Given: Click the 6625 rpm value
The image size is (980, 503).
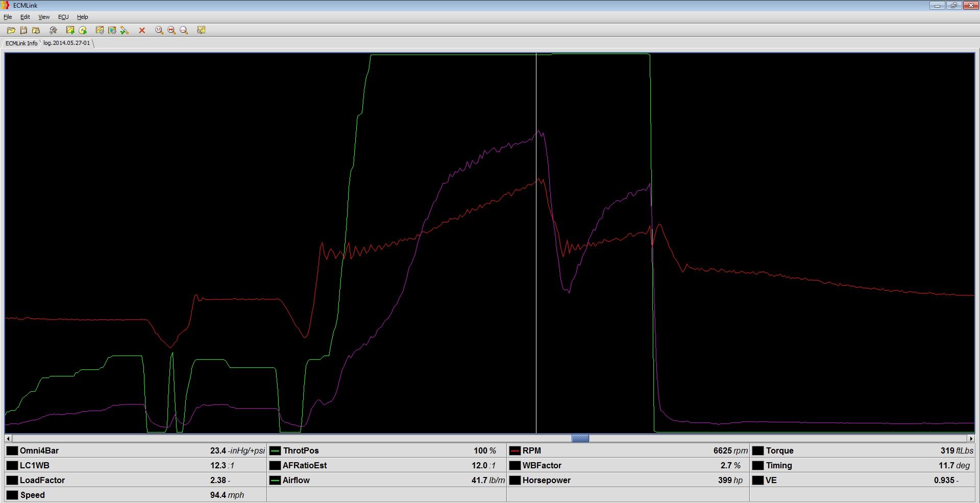Looking at the screenshot, I should point(730,450).
